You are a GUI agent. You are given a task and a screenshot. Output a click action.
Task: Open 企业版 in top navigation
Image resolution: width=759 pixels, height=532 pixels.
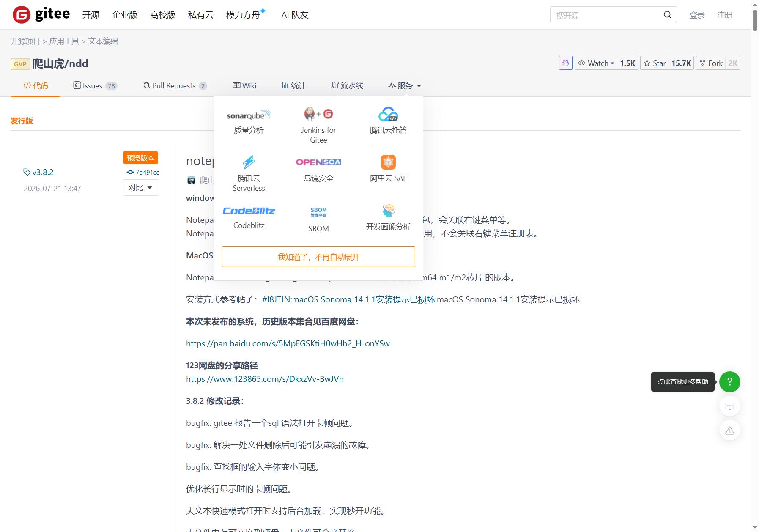125,15
